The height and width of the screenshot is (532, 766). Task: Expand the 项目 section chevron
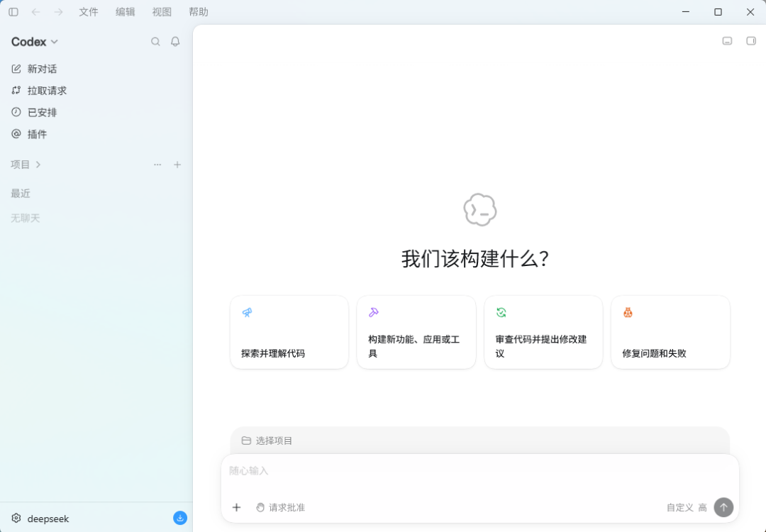click(38, 165)
